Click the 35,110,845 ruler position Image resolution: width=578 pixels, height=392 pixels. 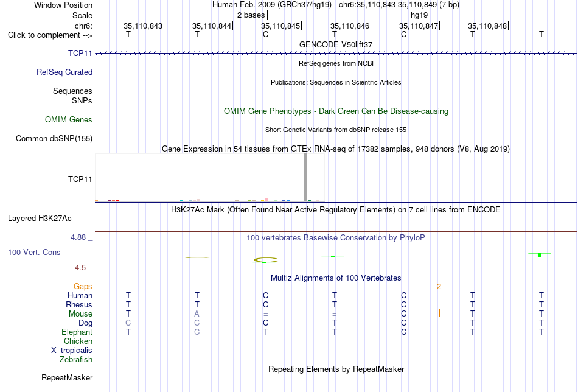(x=280, y=26)
